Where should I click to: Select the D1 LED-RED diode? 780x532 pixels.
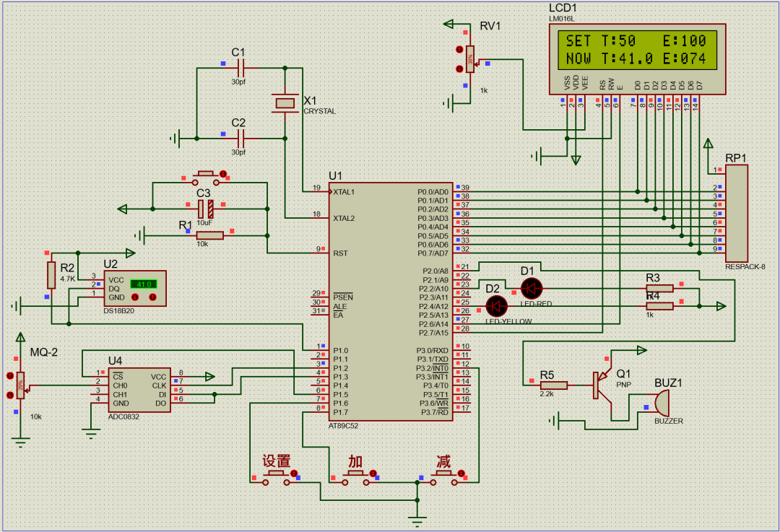[x=532, y=288]
